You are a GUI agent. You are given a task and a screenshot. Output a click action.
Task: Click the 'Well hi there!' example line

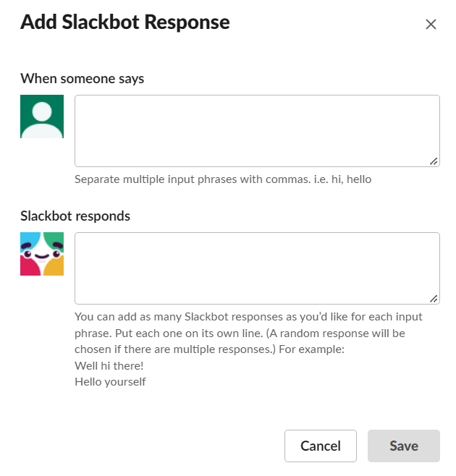pos(109,366)
